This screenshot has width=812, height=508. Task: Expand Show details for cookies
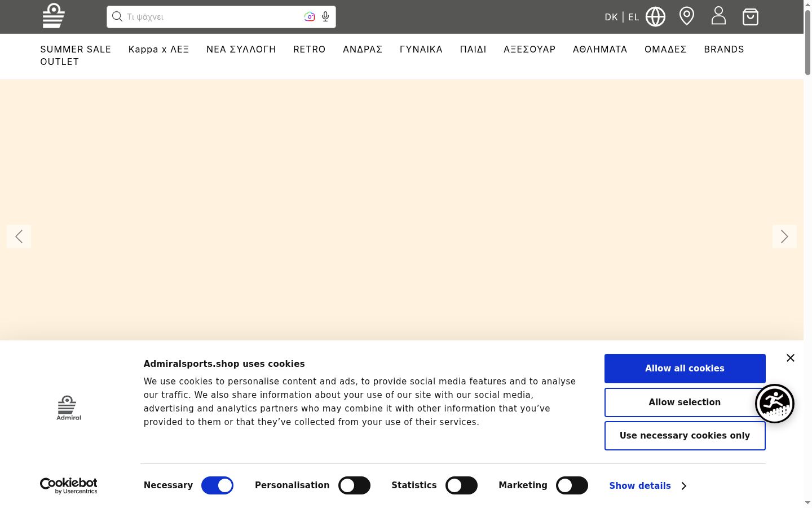(647, 486)
